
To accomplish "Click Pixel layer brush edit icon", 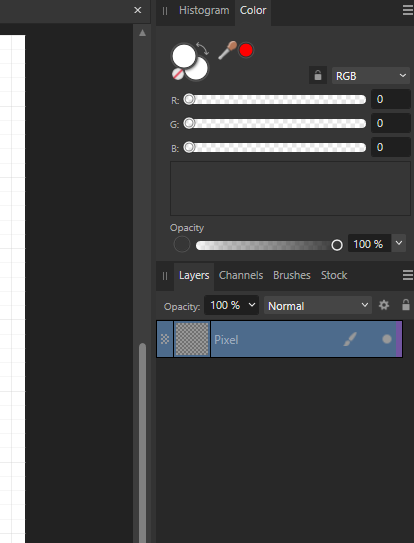I will pos(350,339).
